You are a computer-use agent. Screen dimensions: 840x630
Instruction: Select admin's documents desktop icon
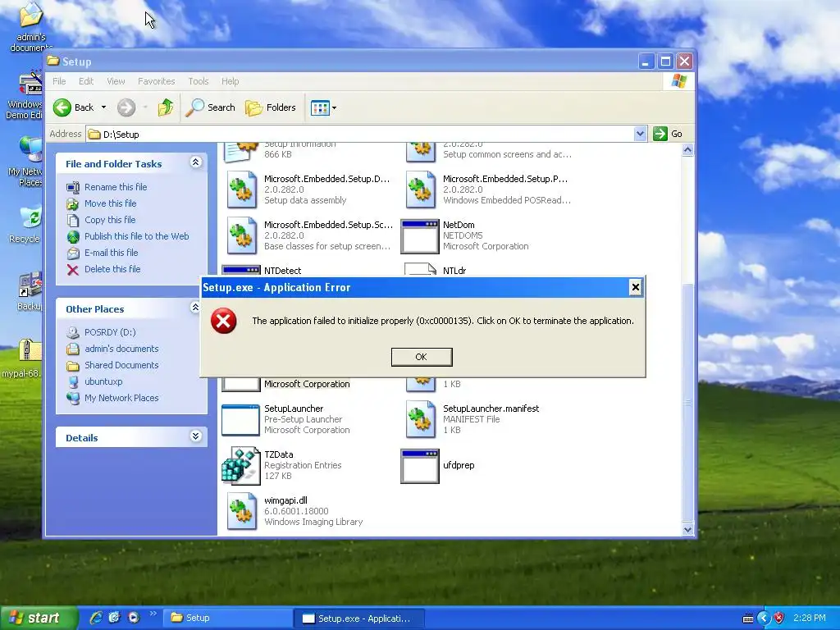click(x=31, y=27)
